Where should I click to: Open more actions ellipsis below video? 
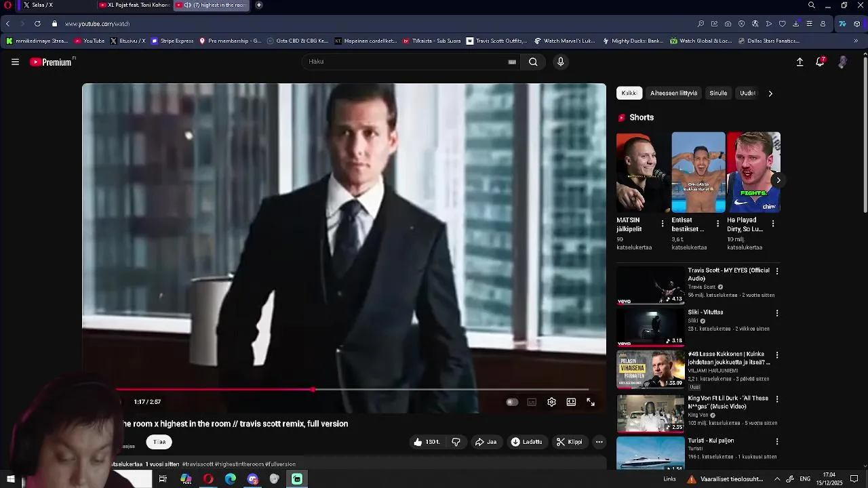coord(599,442)
